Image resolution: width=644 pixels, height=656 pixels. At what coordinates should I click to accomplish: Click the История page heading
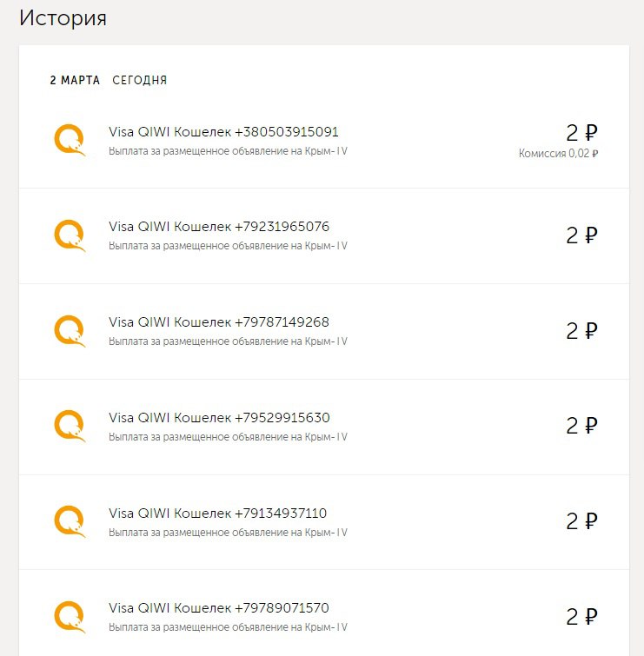(x=63, y=18)
